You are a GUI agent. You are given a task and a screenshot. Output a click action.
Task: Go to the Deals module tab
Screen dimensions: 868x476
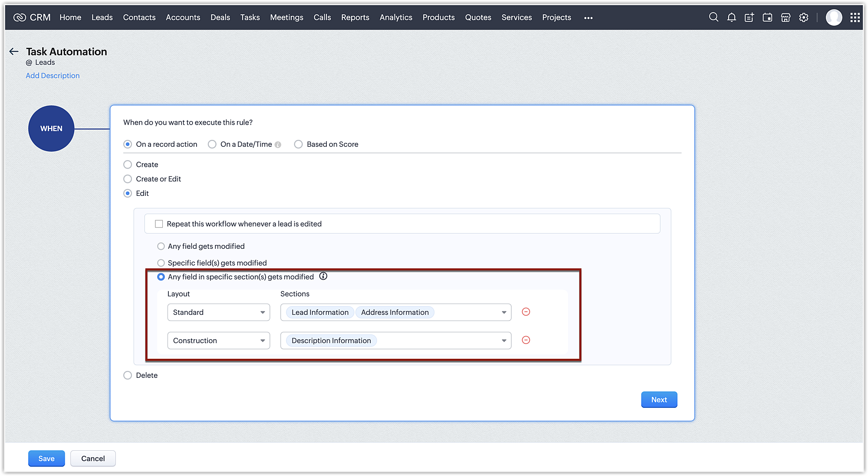coord(220,17)
